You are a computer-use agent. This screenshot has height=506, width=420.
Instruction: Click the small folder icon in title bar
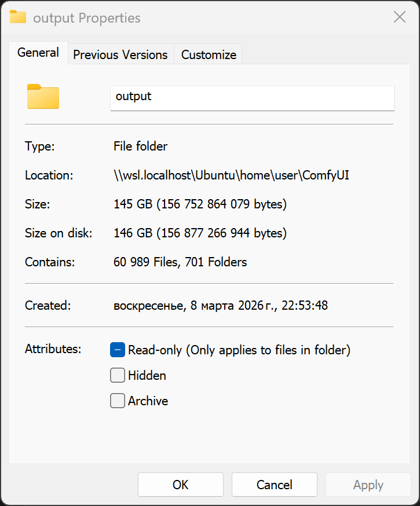(18, 17)
